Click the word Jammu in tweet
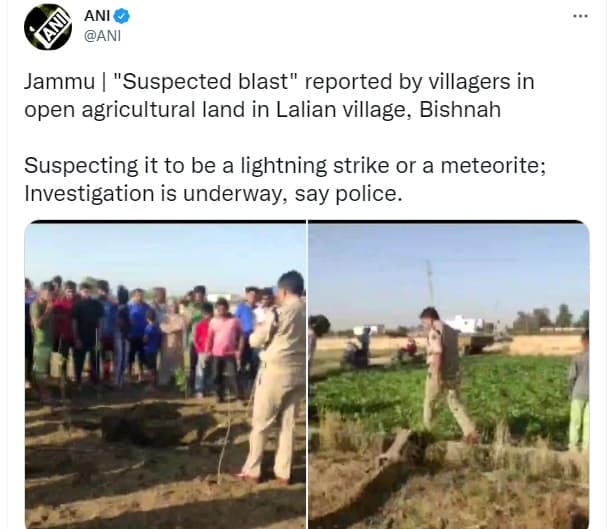 point(60,82)
